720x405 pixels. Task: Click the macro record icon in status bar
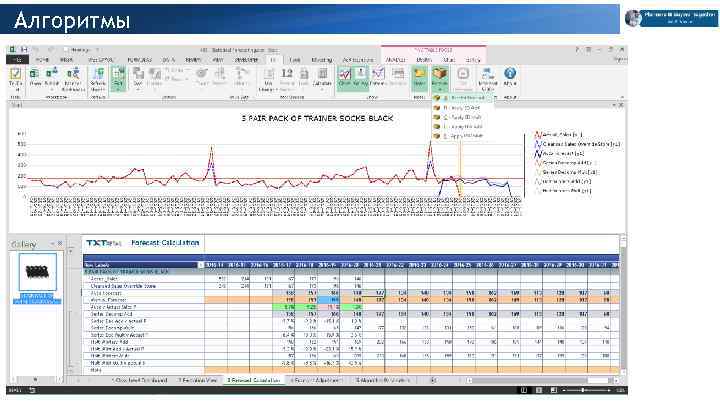32,390
